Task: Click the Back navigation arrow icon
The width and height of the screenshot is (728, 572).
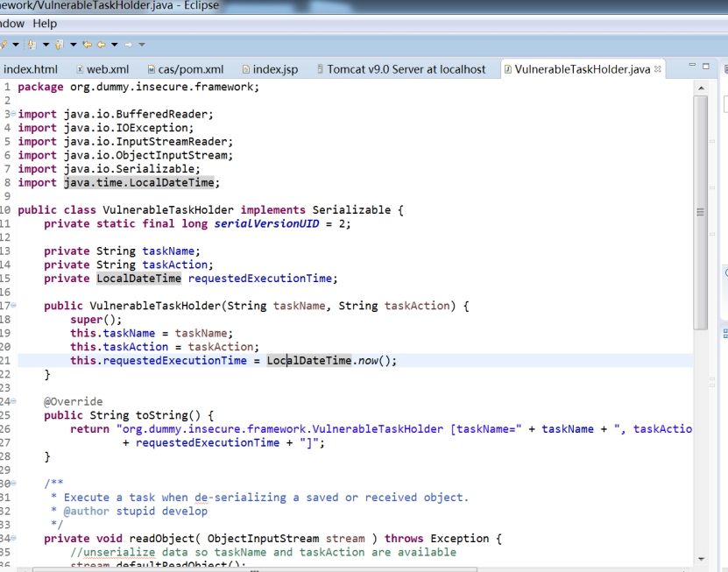Action: click(x=102, y=45)
